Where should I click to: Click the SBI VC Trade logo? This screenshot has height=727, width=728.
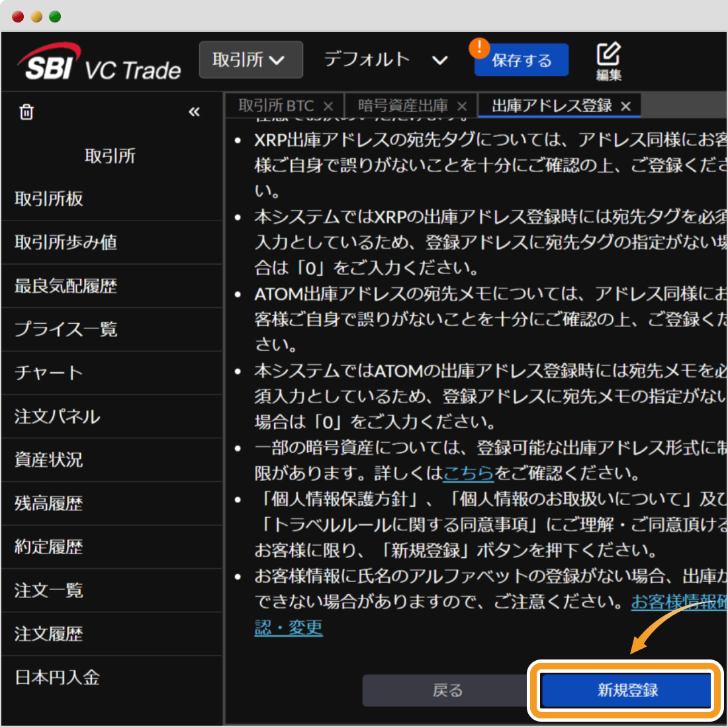[x=99, y=63]
